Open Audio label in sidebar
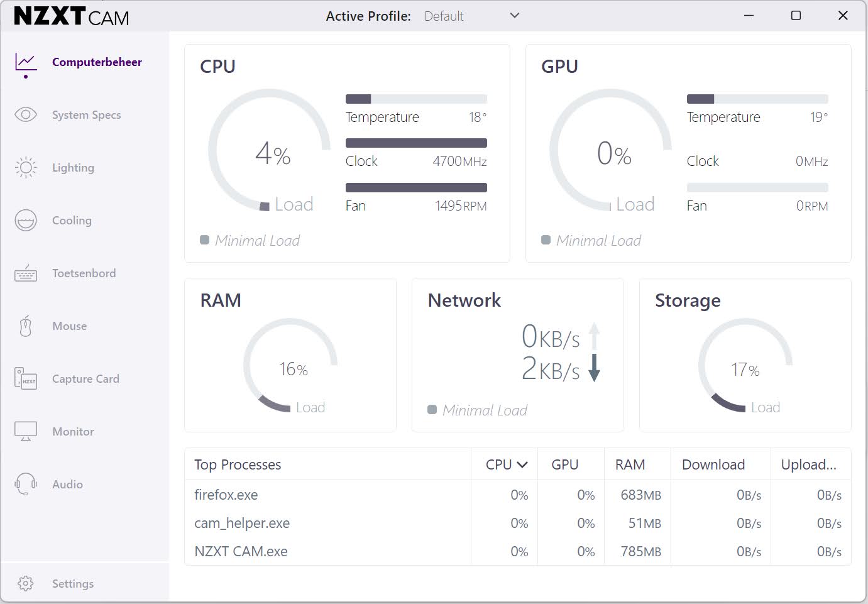The image size is (868, 604). point(67,485)
